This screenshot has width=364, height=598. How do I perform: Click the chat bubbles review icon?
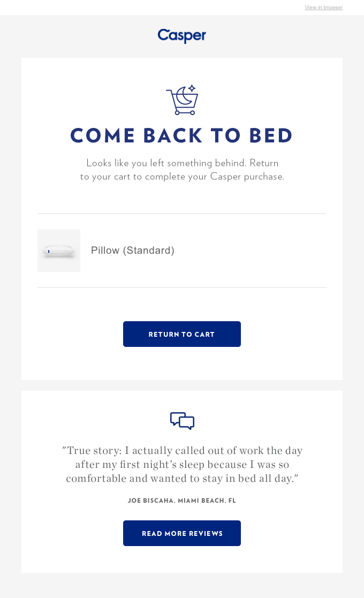click(182, 421)
